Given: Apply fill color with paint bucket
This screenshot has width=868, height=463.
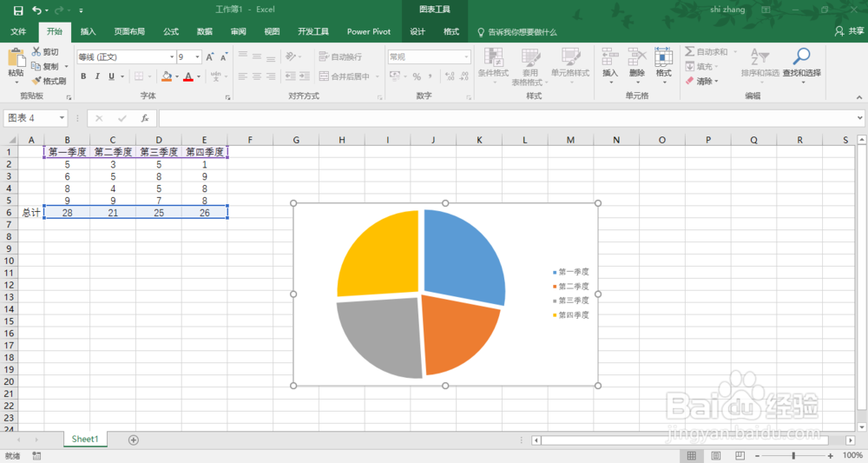Looking at the screenshot, I should (166, 76).
